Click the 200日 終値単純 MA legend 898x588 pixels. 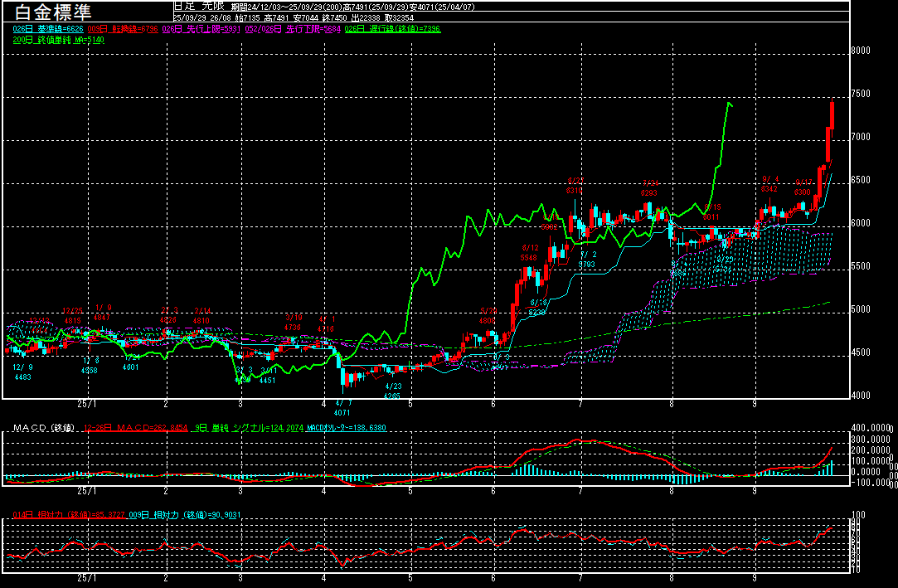pyautogui.click(x=59, y=40)
